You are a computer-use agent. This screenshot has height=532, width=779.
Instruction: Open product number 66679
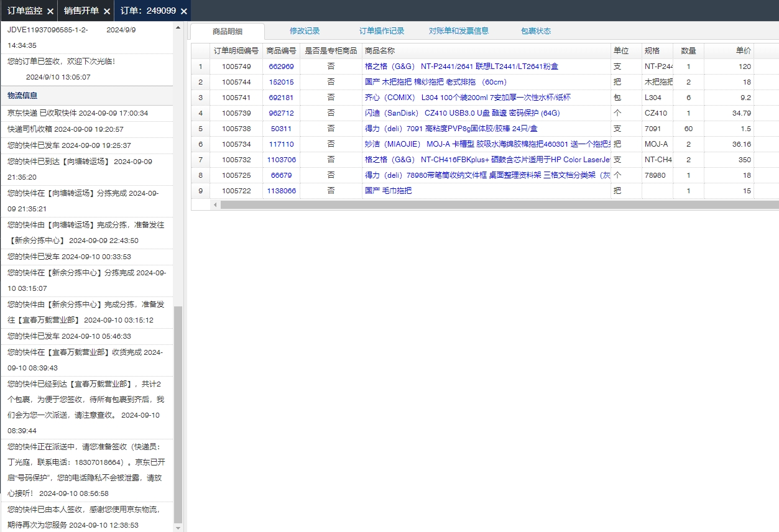click(281, 175)
